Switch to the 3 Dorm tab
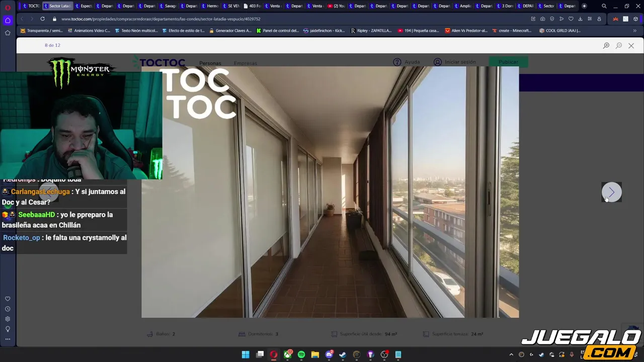 505,6
